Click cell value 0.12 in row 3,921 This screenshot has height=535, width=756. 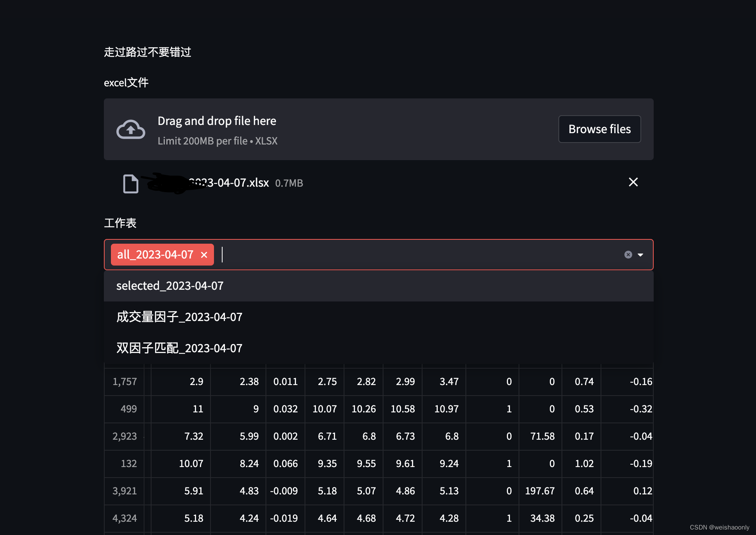point(627,491)
